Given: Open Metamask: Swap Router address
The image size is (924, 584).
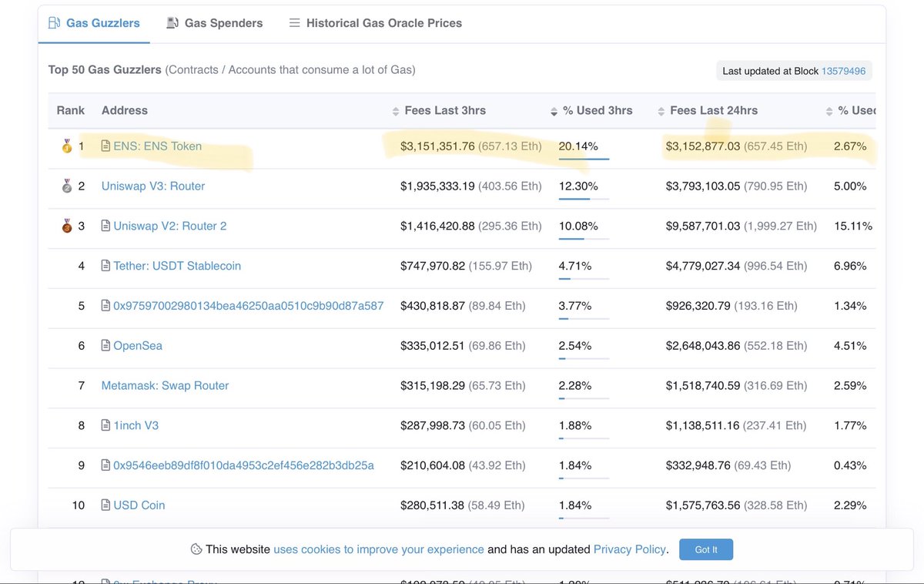Looking at the screenshot, I should point(165,386).
